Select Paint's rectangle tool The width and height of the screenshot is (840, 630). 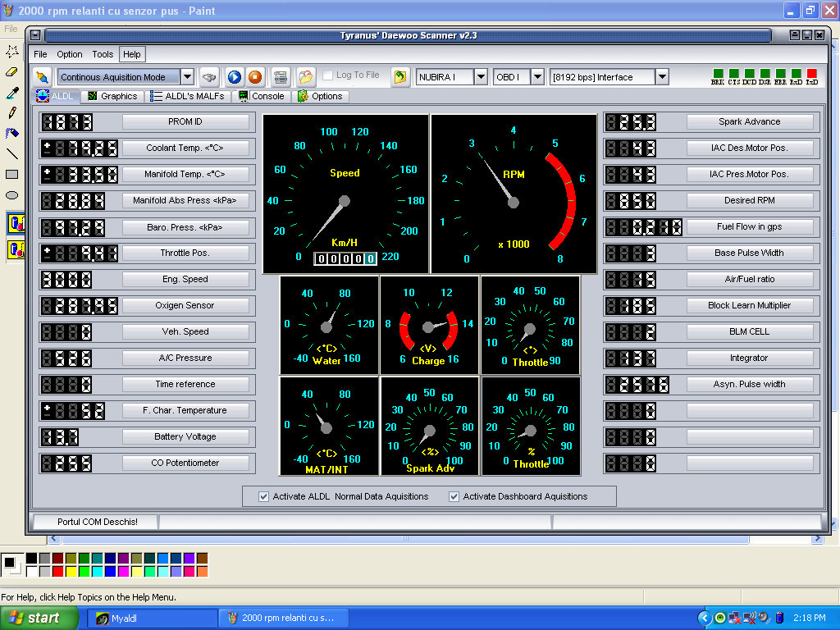(x=12, y=174)
